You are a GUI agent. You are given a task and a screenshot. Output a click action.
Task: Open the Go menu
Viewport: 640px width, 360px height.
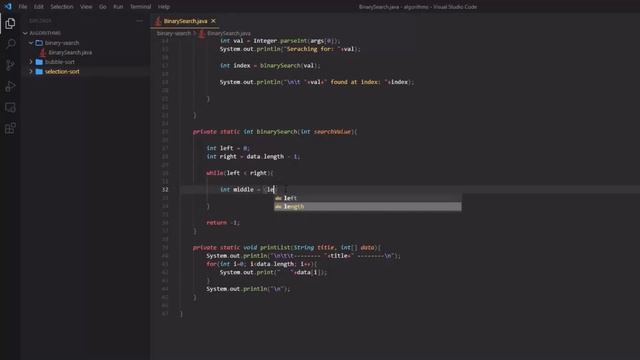point(103,7)
